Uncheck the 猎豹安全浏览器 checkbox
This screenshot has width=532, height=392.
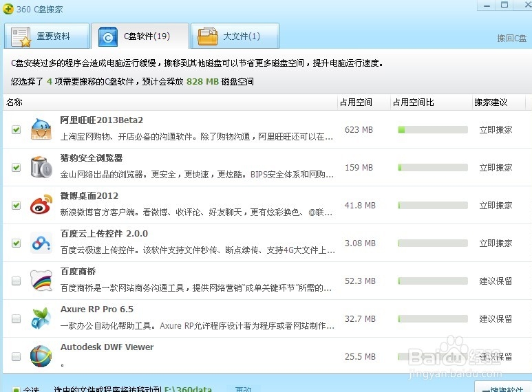coord(16,168)
